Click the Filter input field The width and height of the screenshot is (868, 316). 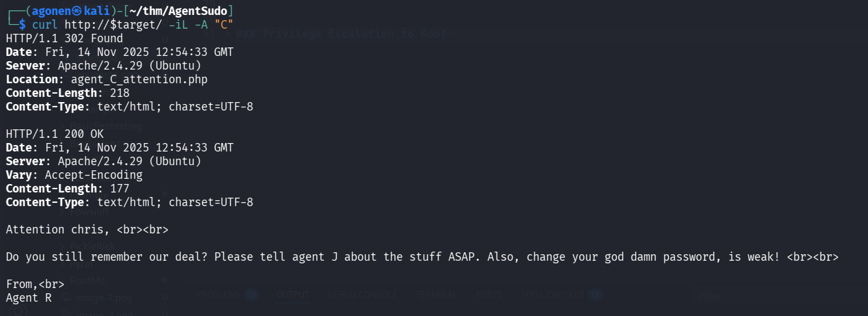(x=748, y=295)
